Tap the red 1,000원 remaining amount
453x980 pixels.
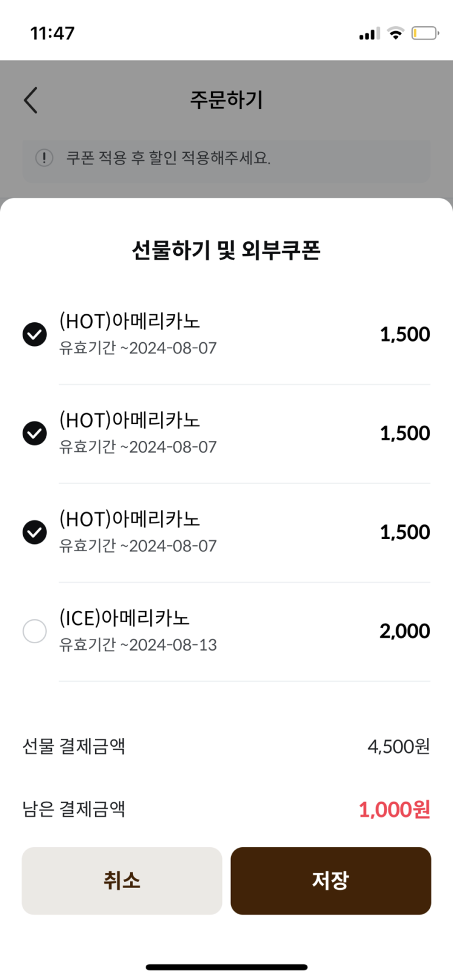[394, 809]
